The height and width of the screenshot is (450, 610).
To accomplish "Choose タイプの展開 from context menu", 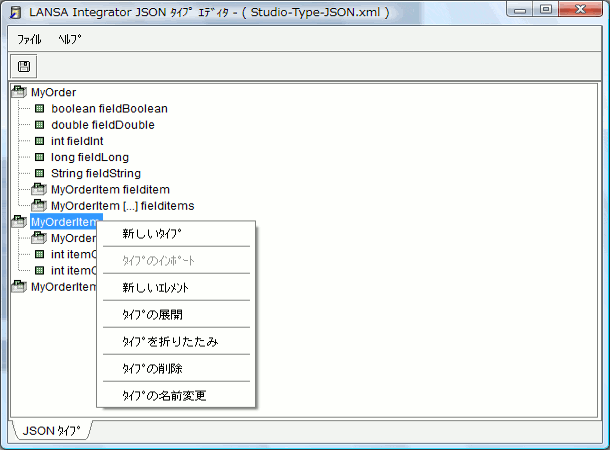I will [x=176, y=314].
